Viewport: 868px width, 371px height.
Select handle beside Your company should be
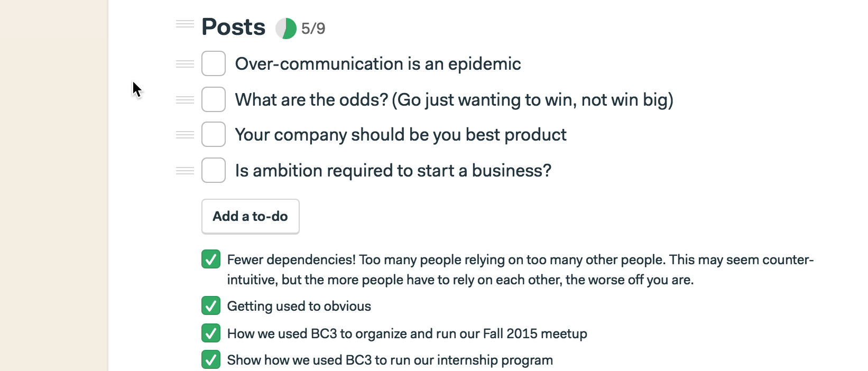[185, 135]
